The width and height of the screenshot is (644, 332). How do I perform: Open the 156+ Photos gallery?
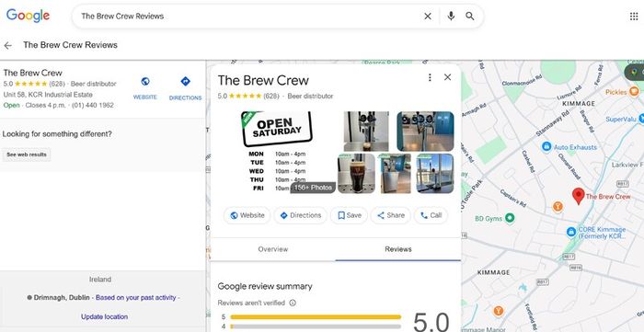tap(313, 188)
